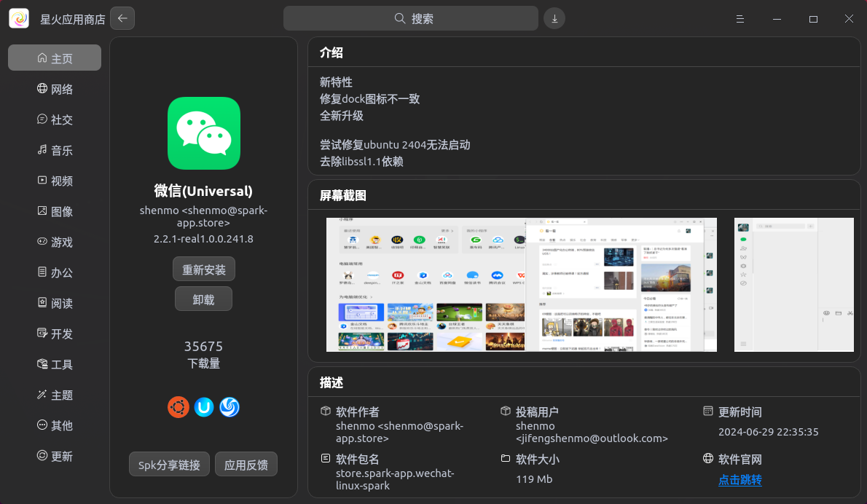Minimize the Spark Store window
Image resolution: width=867 pixels, height=504 pixels.
pyautogui.click(x=777, y=19)
